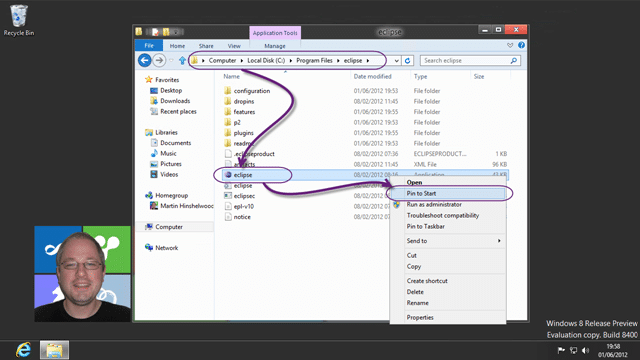Choose Cut in context menu
This screenshot has width=640, height=360.
[448, 256]
